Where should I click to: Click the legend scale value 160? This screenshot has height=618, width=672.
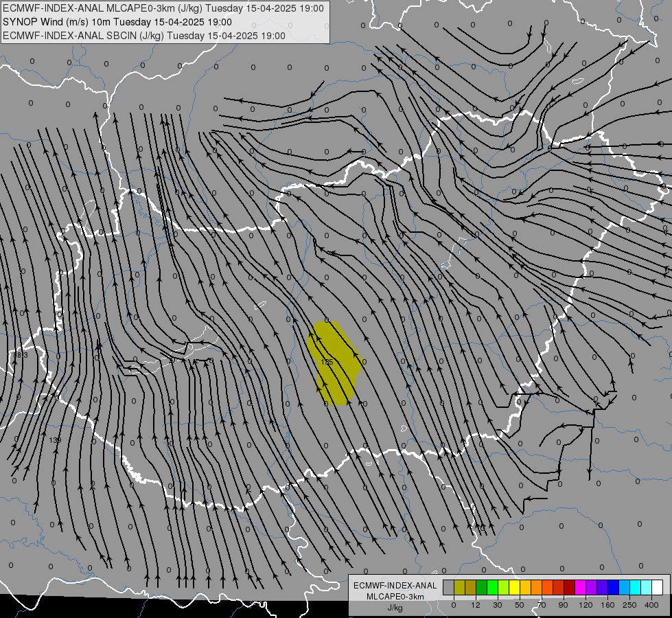click(607, 605)
